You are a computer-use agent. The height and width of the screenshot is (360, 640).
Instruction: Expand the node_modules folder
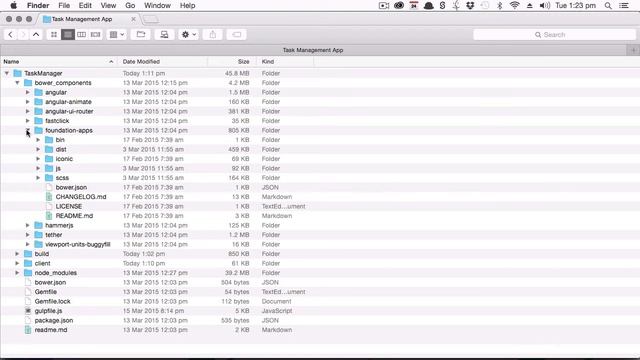18,273
